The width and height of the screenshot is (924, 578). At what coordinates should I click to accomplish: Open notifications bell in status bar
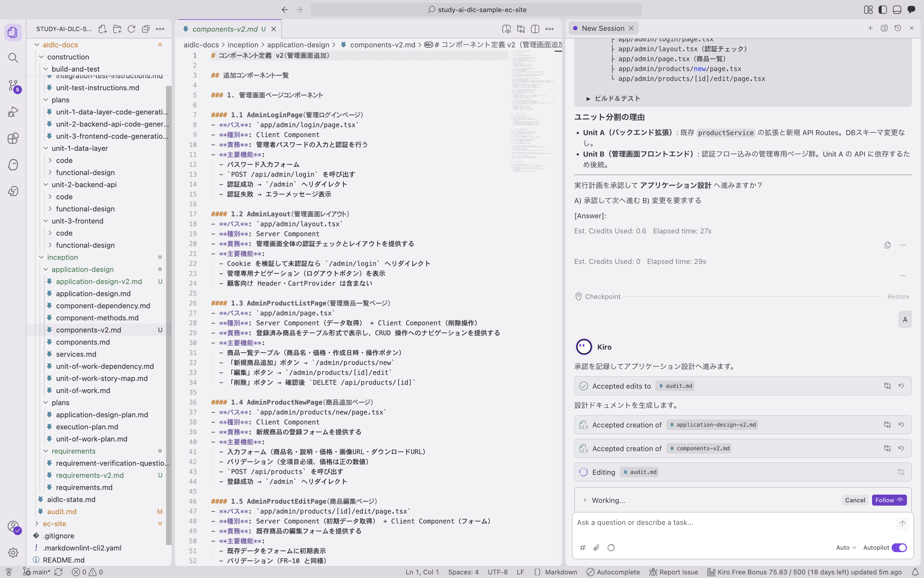(915, 572)
